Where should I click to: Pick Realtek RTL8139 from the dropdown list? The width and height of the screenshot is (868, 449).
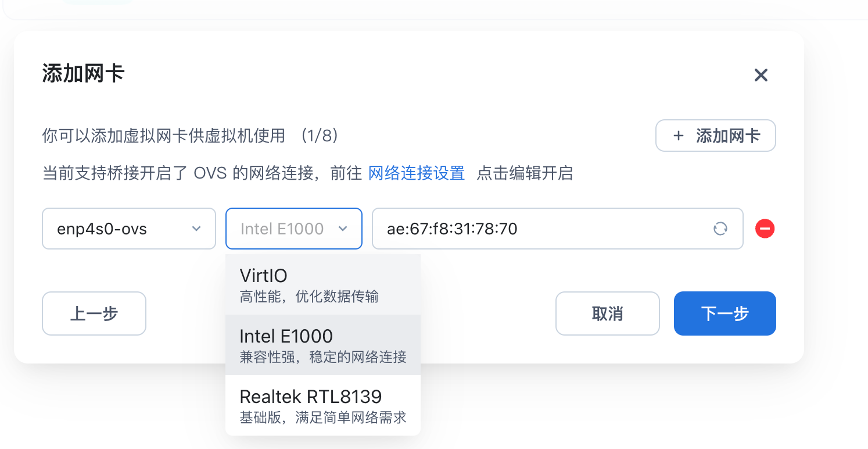[322, 405]
